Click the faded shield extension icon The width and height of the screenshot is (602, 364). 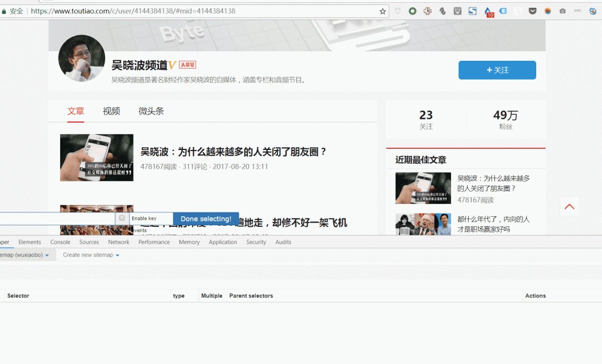coord(398,11)
